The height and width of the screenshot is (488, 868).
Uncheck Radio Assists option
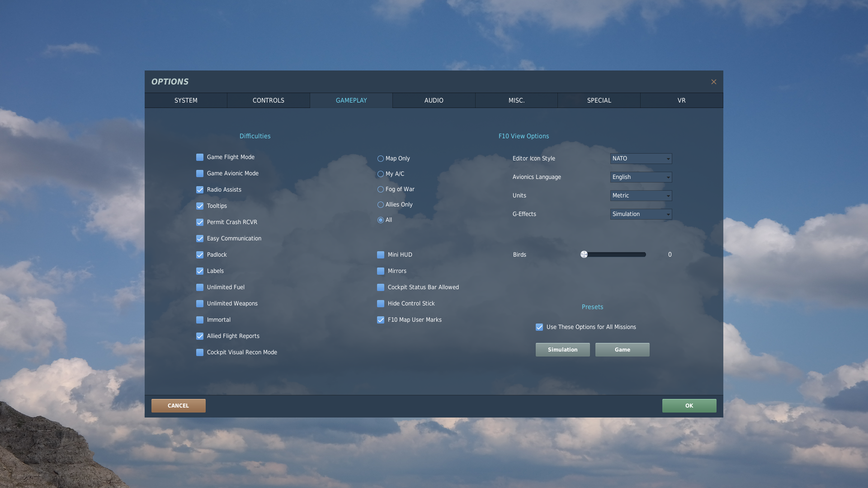click(200, 190)
